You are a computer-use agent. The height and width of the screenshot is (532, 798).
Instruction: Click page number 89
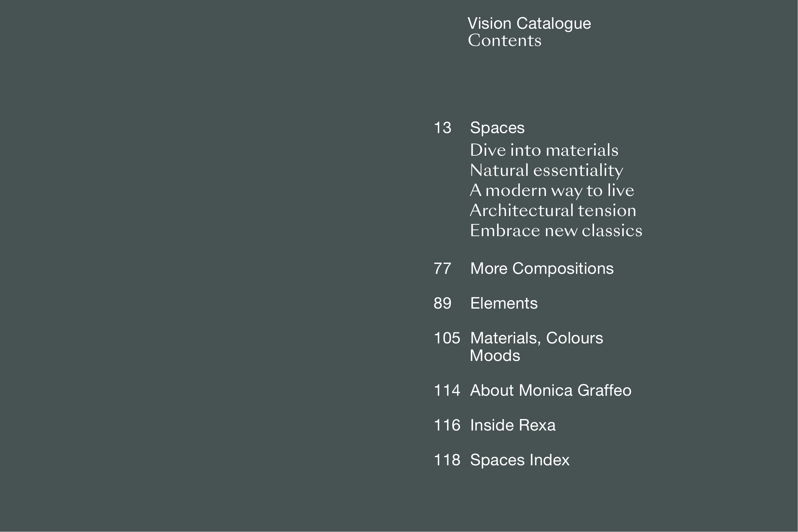tap(442, 303)
